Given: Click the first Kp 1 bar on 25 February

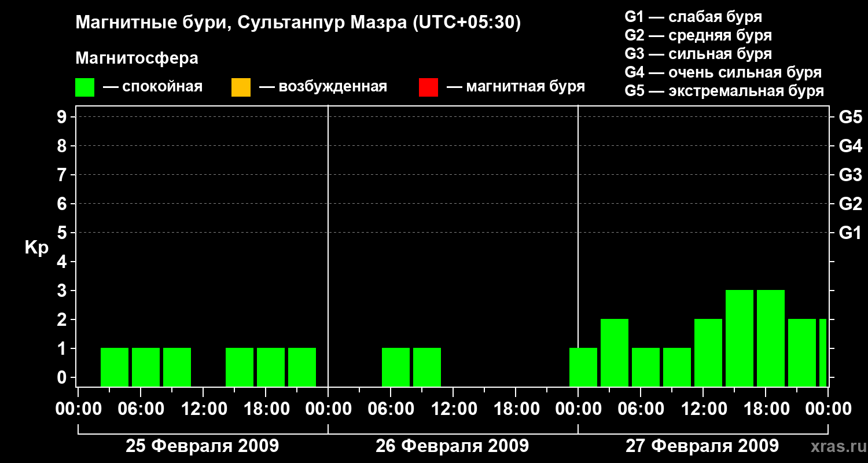Looking at the screenshot, I should (x=115, y=368).
